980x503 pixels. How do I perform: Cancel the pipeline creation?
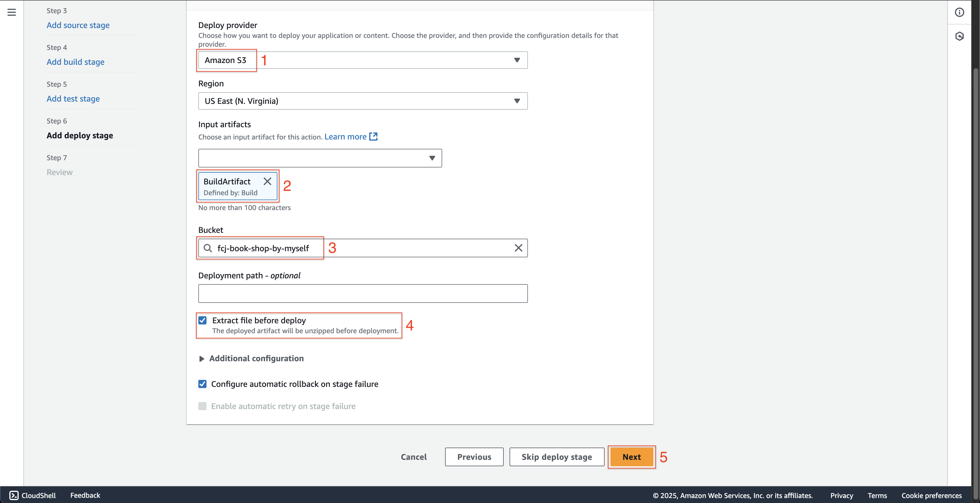coord(414,457)
